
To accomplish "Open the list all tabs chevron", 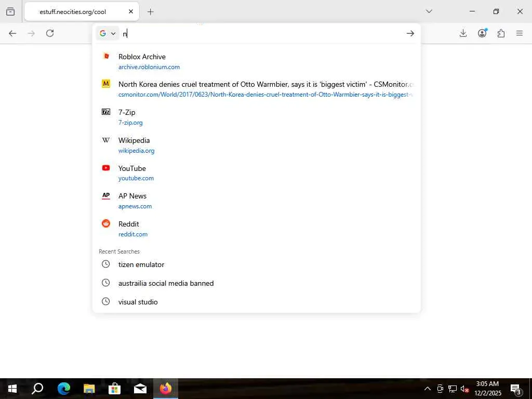I will click(x=429, y=11).
